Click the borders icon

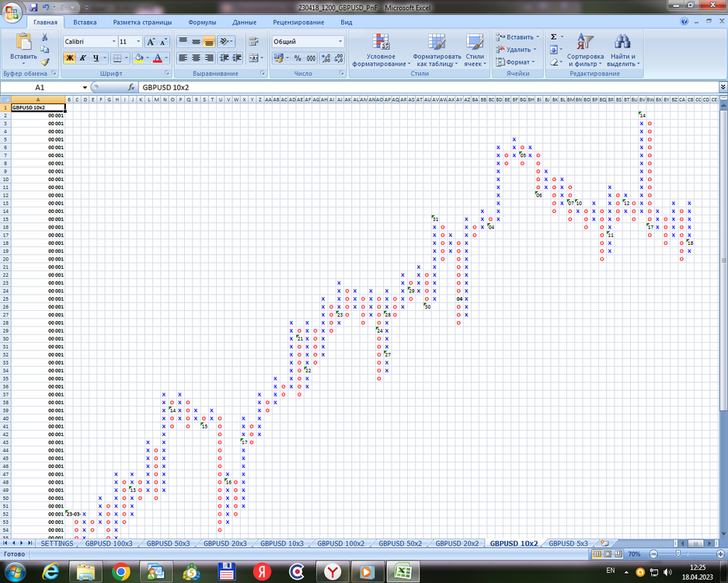point(117,58)
